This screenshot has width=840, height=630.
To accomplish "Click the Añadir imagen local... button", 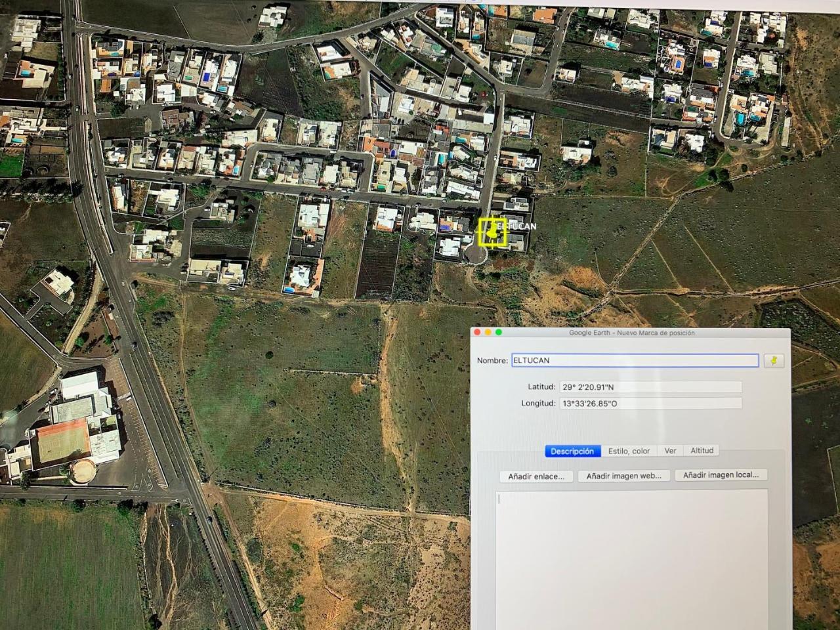I will click(721, 474).
